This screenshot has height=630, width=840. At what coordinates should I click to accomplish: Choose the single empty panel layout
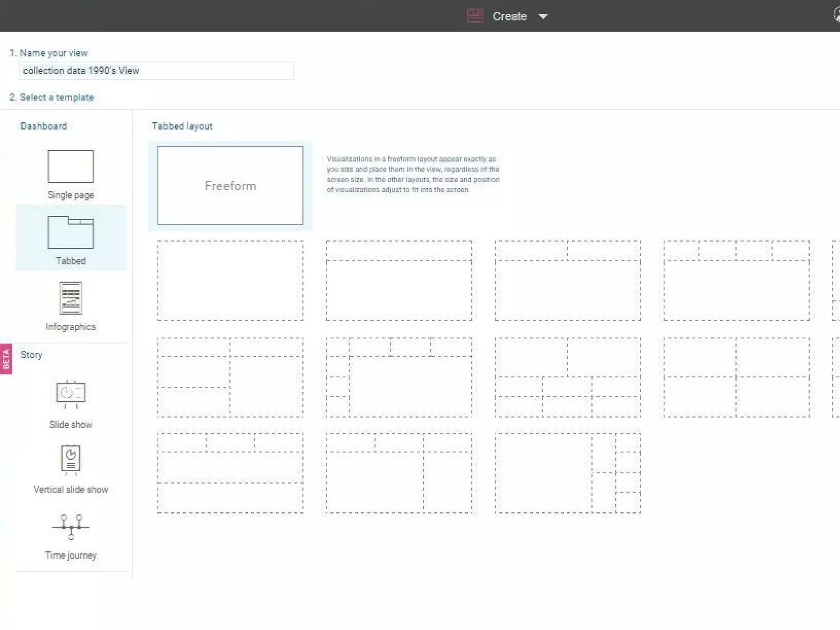click(230, 281)
